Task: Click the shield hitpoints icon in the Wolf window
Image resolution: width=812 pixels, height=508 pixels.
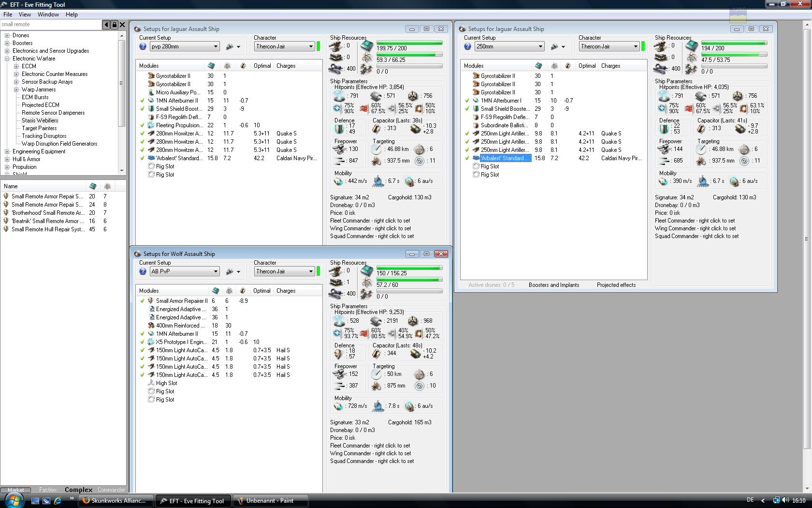Action: point(340,321)
